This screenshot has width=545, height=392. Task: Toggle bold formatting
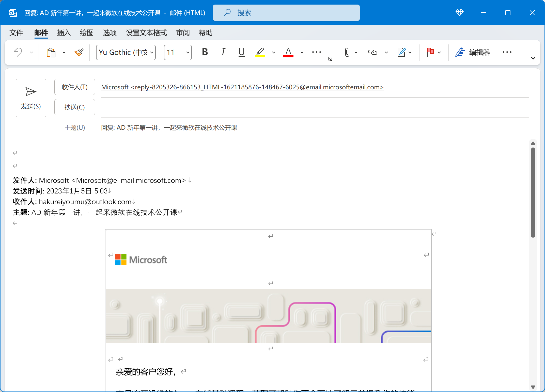pyautogui.click(x=205, y=52)
